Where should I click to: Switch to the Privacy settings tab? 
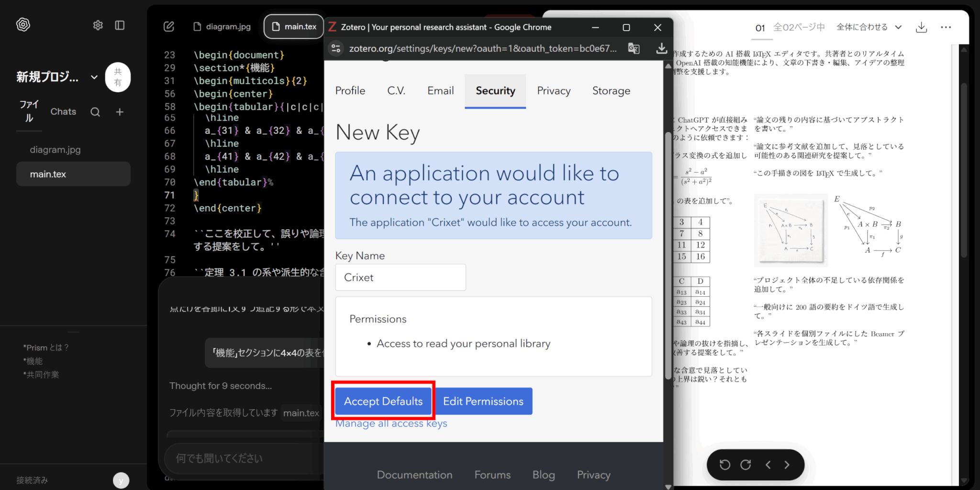(x=554, y=91)
